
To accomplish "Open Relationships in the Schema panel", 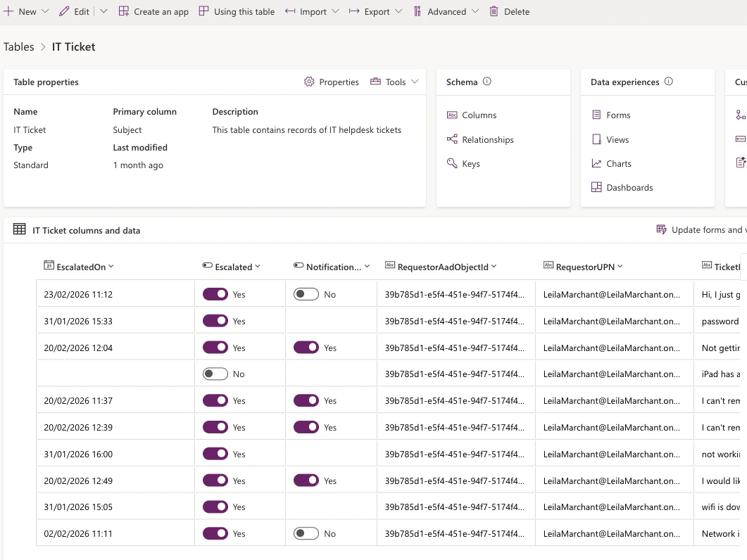I will click(487, 140).
